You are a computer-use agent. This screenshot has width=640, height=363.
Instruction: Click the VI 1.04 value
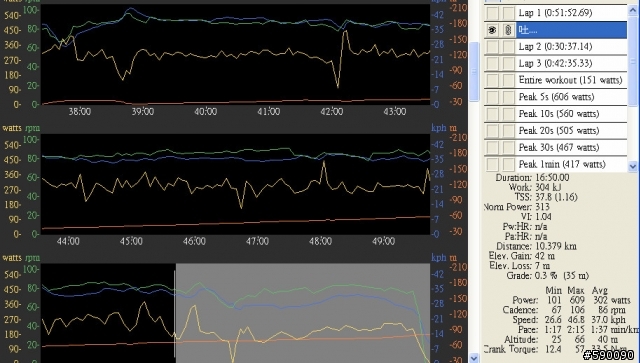point(543,217)
